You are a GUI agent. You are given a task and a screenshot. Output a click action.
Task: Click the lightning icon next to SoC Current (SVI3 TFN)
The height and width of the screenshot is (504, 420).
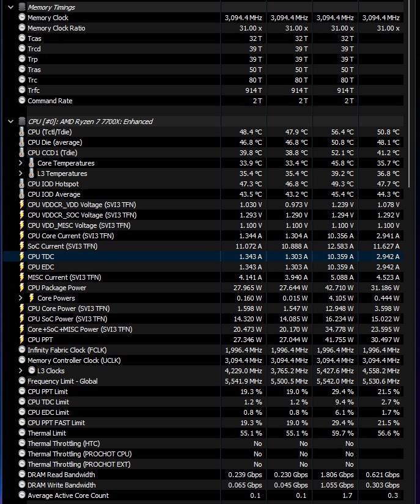22,246
